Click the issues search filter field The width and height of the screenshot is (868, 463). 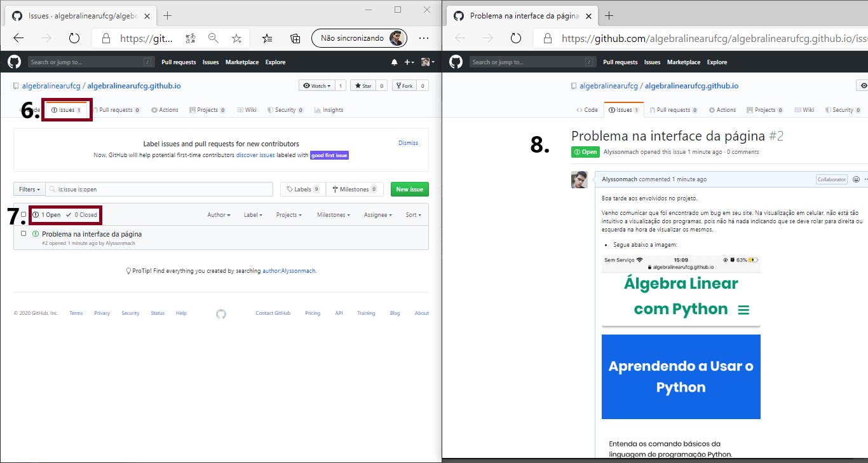(x=159, y=189)
